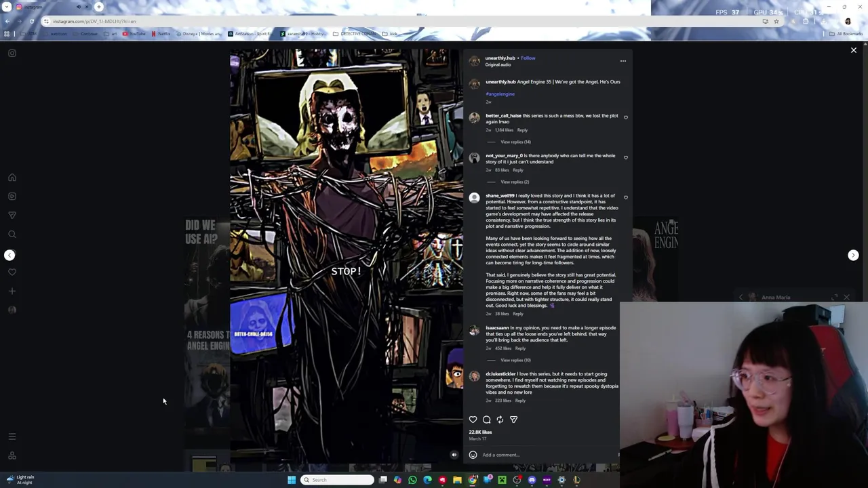868x488 pixels.
Task: Open WhatsApp from the taskbar
Action: pyautogui.click(x=412, y=480)
